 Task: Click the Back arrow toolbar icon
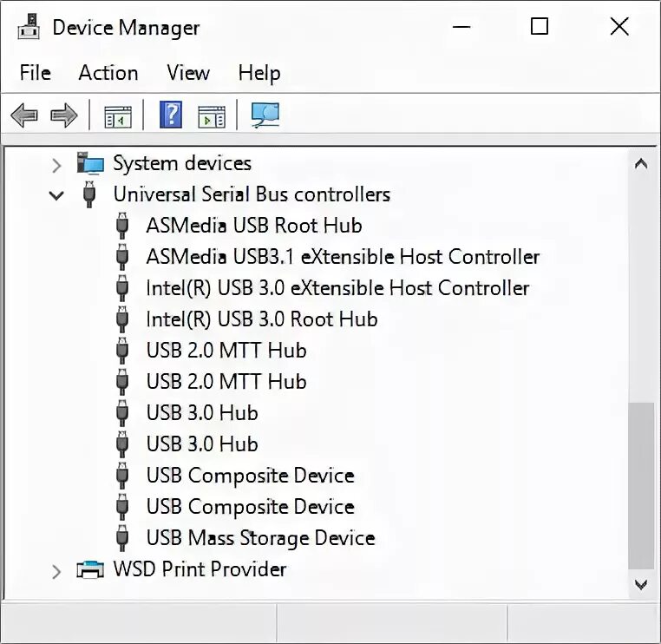(23, 115)
